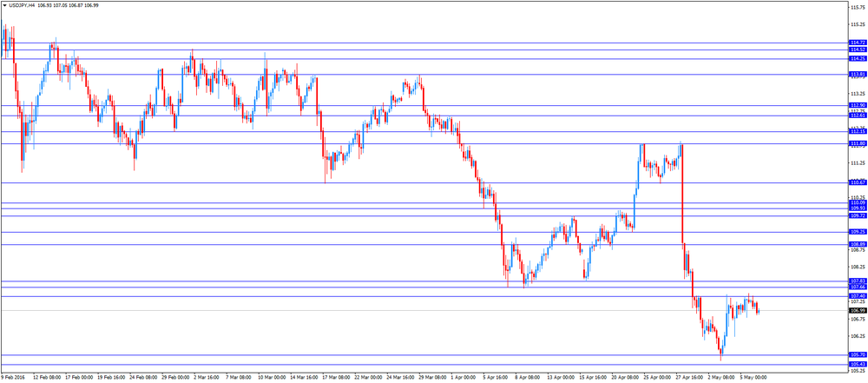This screenshot has width=868, height=383.
Task: Click the triangle before the USDJPY,H4 title
Action: [x=4, y=5]
